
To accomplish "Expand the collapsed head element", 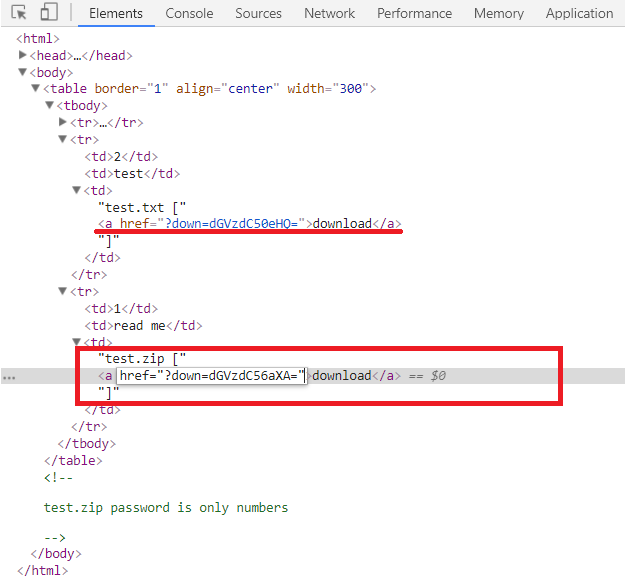I will tap(23, 55).
